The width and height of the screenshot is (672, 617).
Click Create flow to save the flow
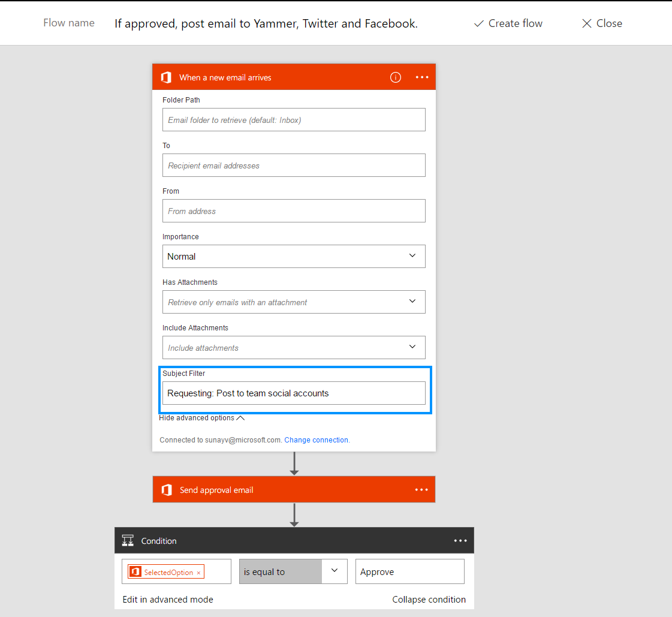click(x=508, y=23)
